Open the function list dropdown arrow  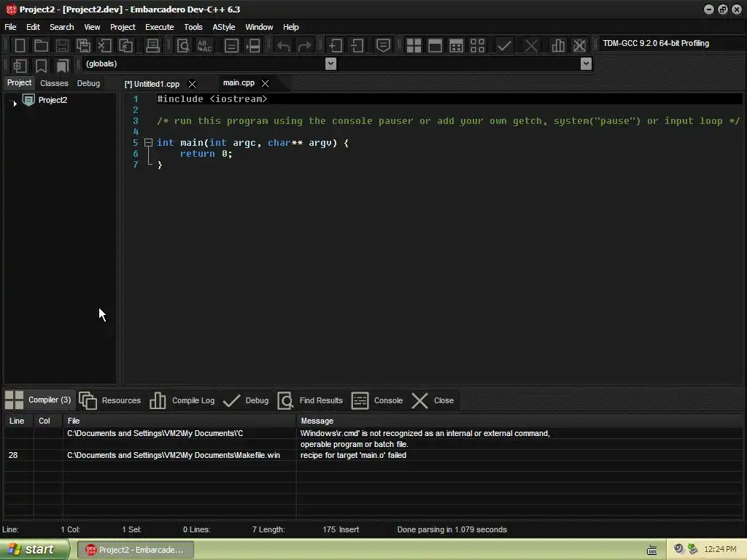tap(586, 64)
